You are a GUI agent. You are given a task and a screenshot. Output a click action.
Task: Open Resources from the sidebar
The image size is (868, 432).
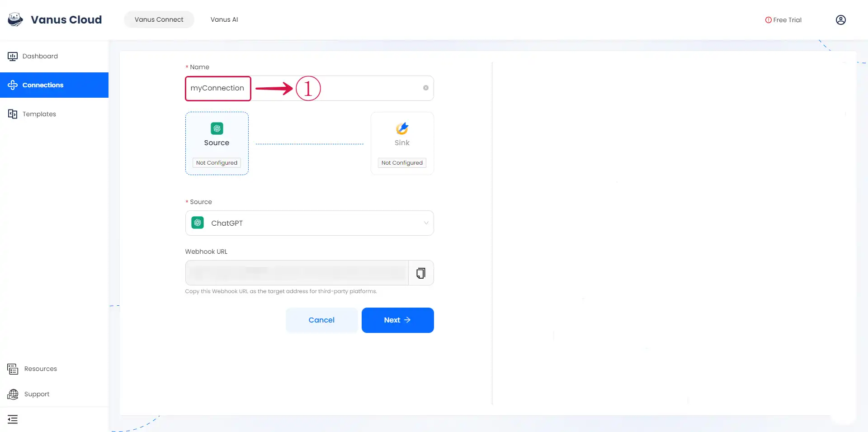click(x=54, y=369)
